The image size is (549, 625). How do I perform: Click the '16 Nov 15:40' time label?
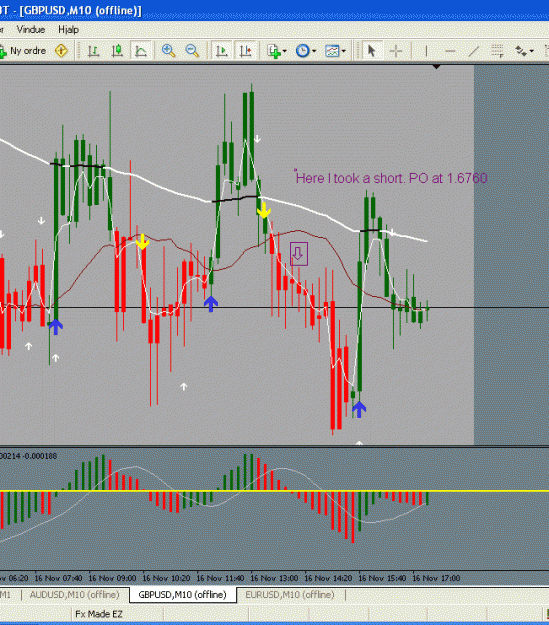382,578
